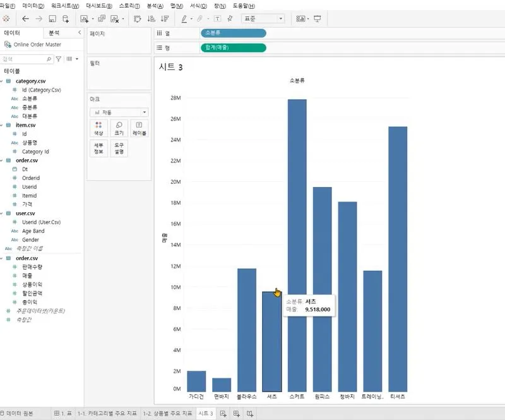Viewport: 505px width, 420px height.
Task: Open the 워크시트(W) menu
Action: click(65, 6)
